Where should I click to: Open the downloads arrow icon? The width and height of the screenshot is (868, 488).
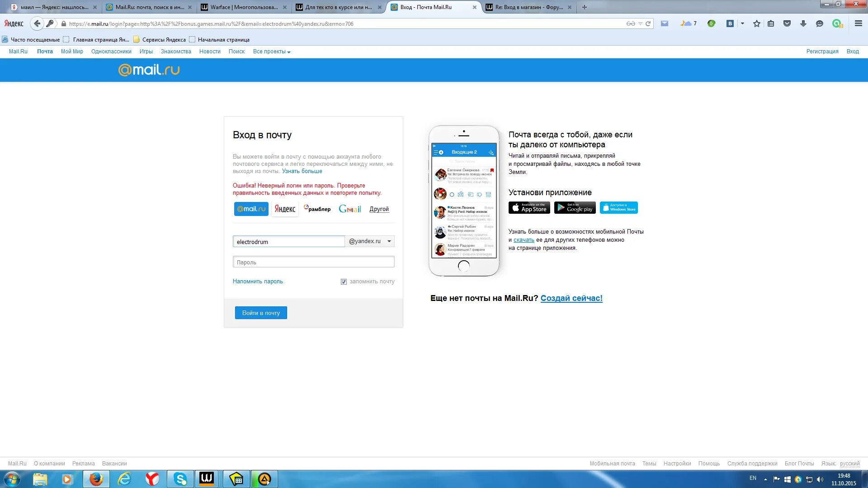[x=803, y=23]
